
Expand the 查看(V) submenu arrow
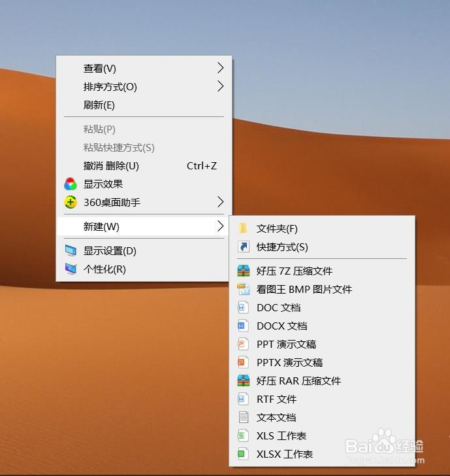tap(221, 68)
